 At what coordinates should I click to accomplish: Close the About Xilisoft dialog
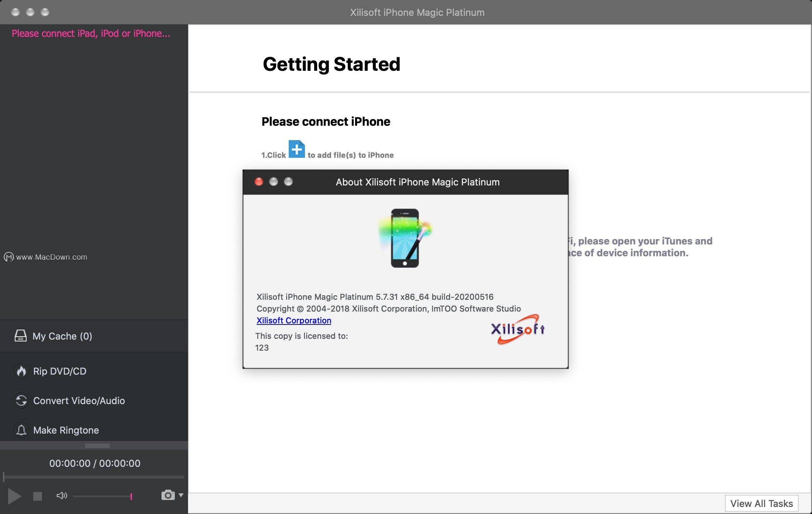[259, 182]
